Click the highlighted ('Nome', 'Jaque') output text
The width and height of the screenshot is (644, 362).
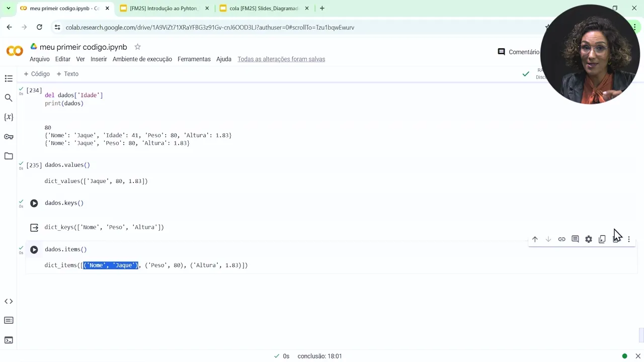(111, 265)
